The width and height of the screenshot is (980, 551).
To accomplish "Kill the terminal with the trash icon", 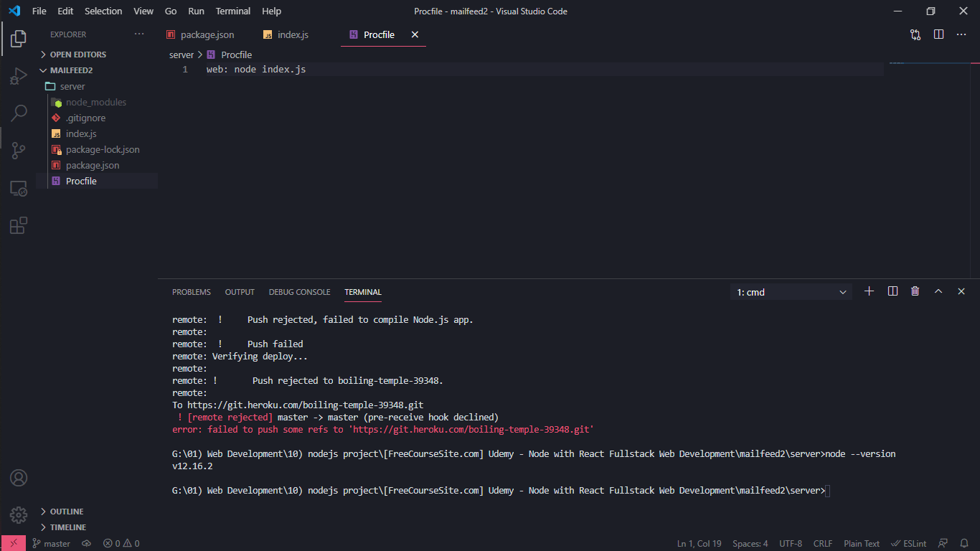I will pyautogui.click(x=915, y=291).
